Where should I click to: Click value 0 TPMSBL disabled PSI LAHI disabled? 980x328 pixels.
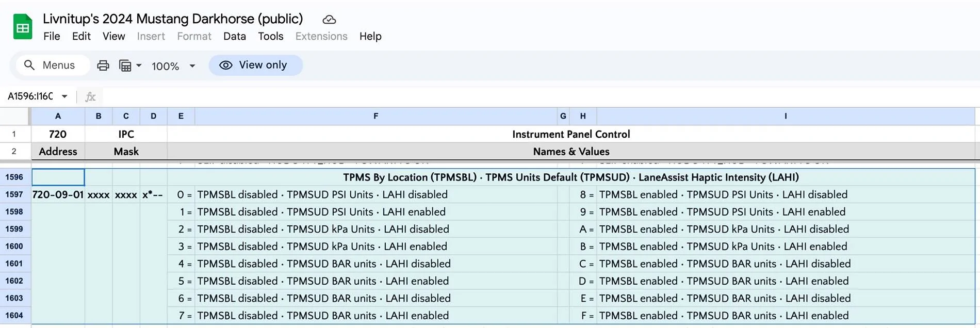point(376,194)
